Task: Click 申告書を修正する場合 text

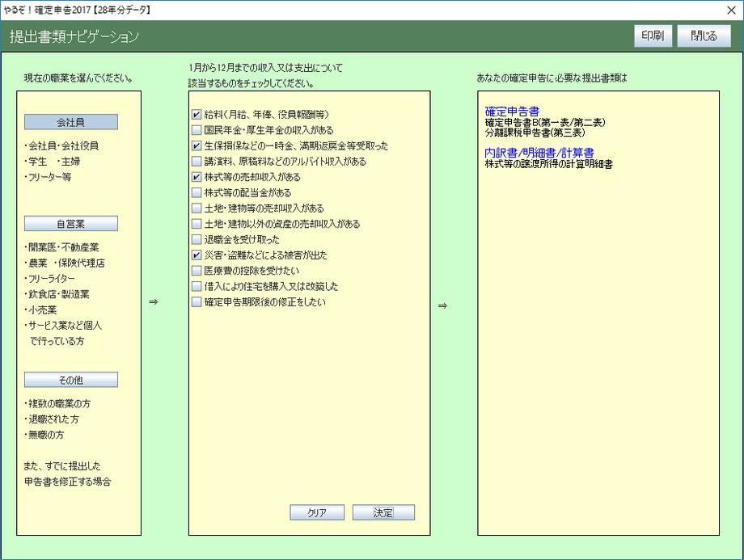Action: coord(67,482)
